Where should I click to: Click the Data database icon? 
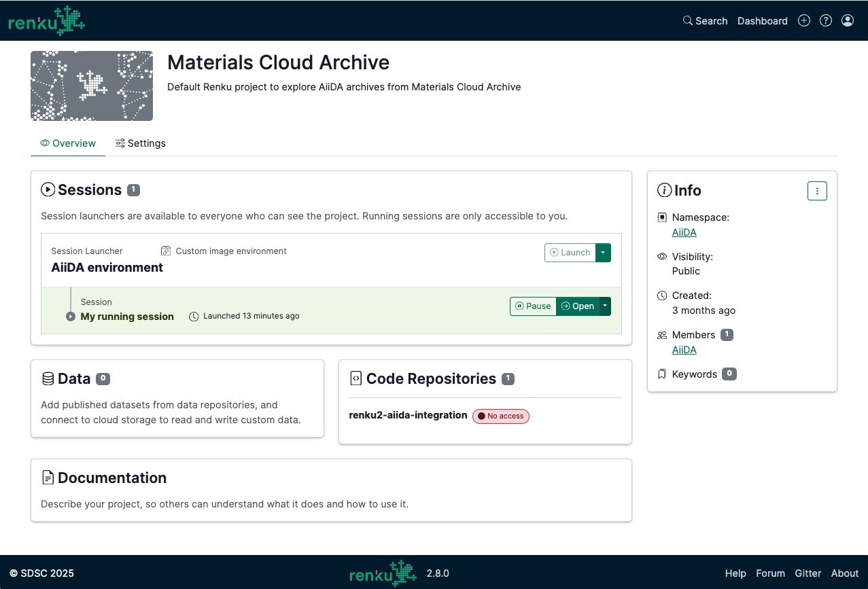pos(48,378)
